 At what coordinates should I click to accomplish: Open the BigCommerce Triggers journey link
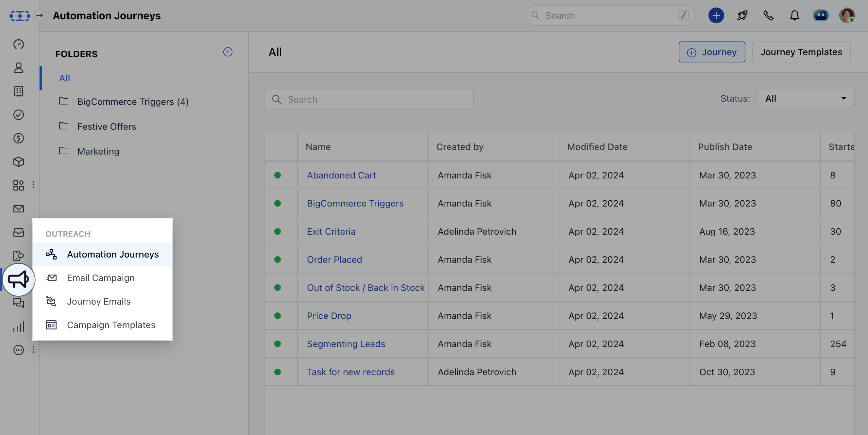[355, 204]
